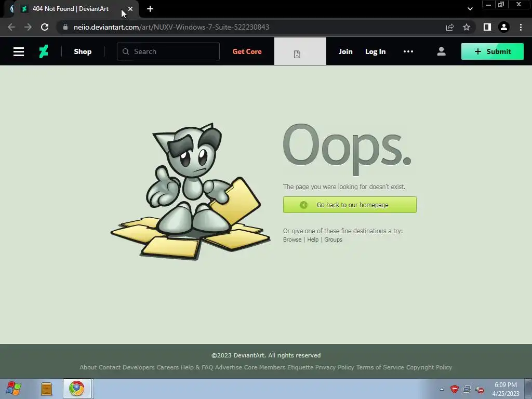Toggle the Chrome side panel icon
This screenshot has height=399, width=532.
(x=487, y=27)
